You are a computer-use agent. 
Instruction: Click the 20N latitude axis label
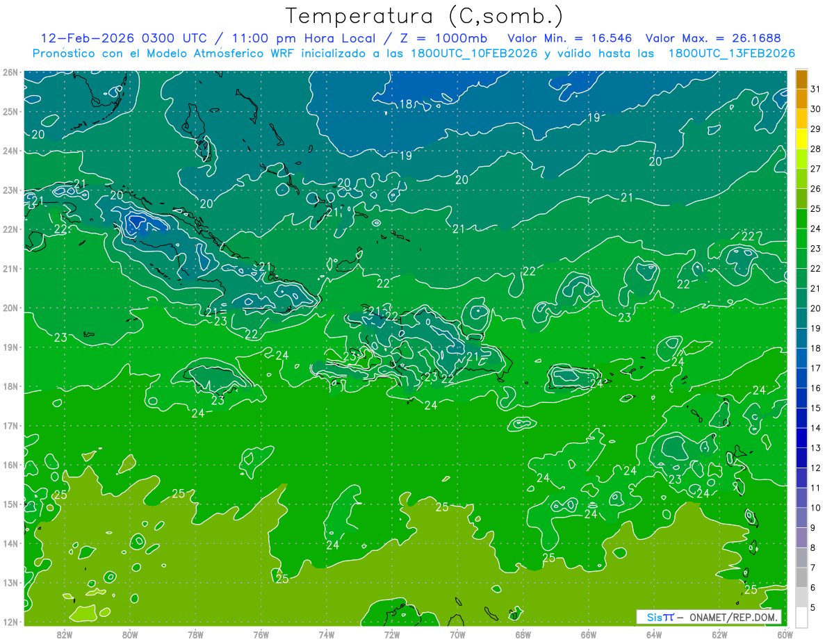(10, 308)
